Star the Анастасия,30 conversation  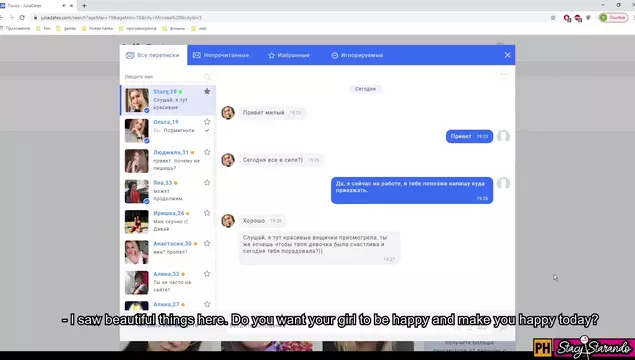pyautogui.click(x=207, y=243)
